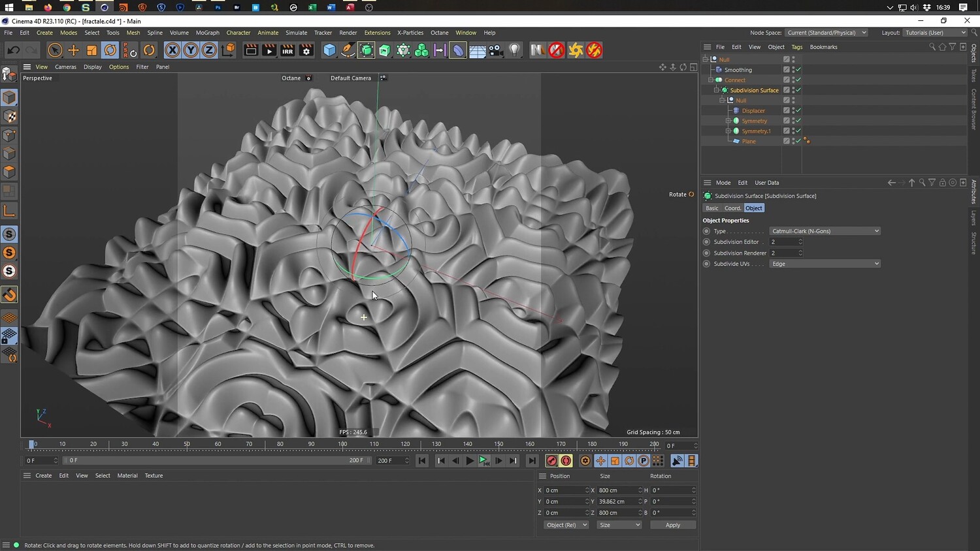Select the Move tool in top toolbar
Screen dimensions: 980x551
(x=73, y=50)
